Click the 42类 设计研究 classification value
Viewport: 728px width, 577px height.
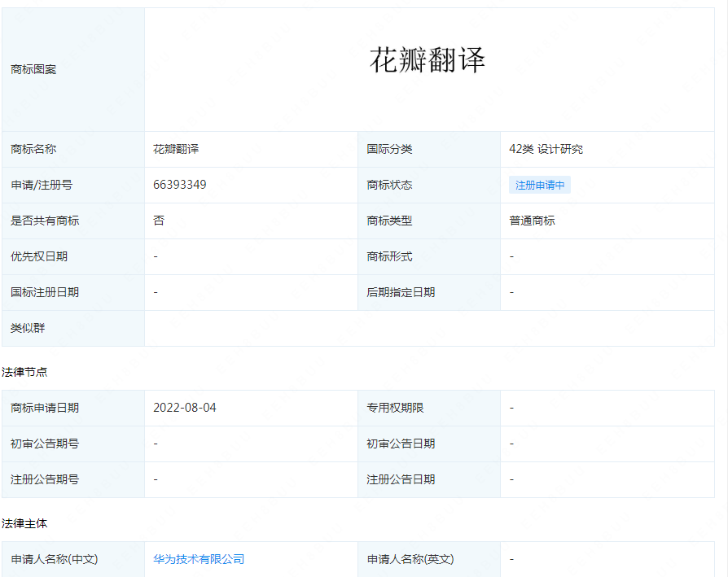[546, 149]
